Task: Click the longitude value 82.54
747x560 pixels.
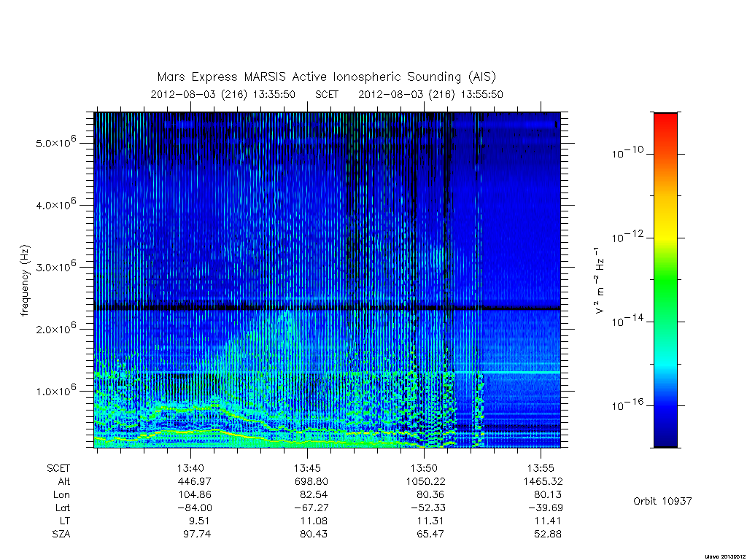Action: tap(314, 495)
